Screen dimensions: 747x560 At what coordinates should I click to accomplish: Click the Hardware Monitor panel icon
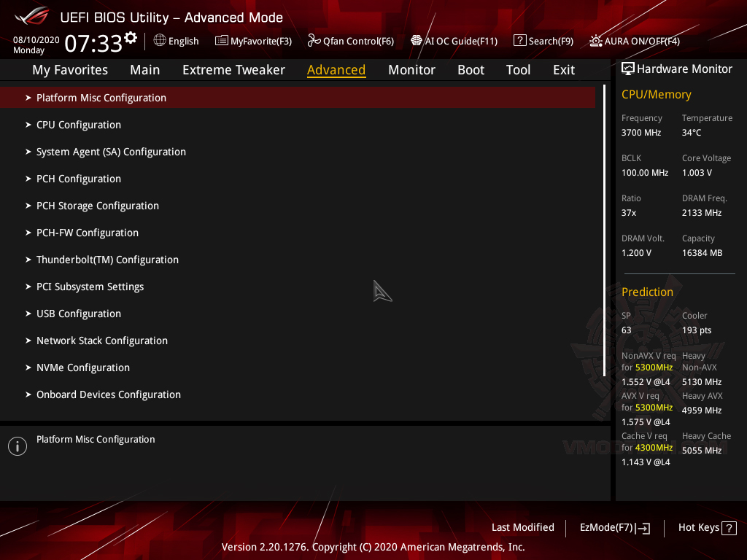coord(628,68)
